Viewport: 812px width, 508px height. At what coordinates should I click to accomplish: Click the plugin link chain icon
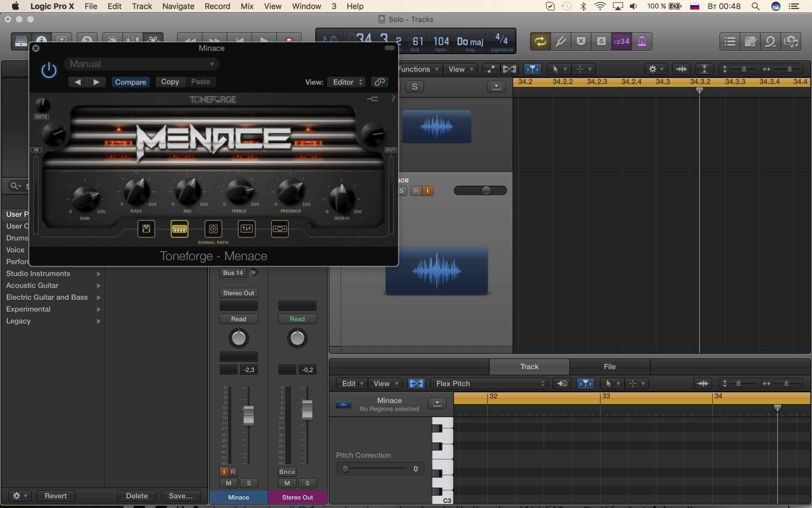point(379,82)
